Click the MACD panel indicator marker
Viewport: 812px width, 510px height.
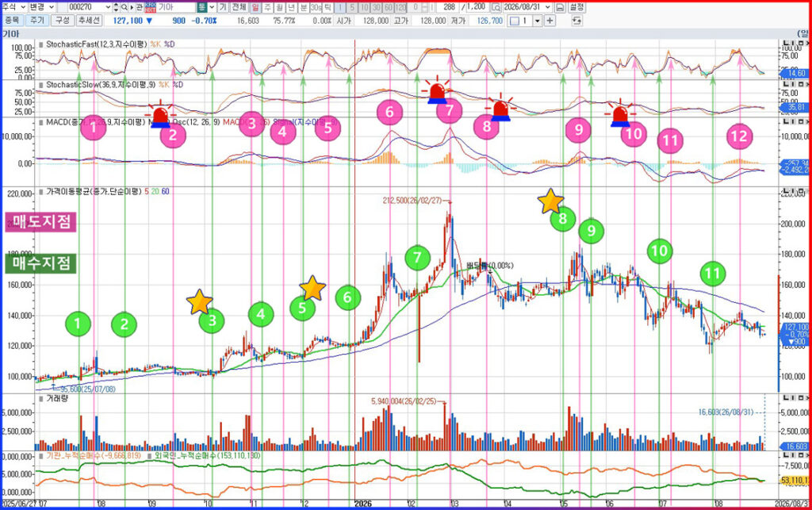(41, 123)
